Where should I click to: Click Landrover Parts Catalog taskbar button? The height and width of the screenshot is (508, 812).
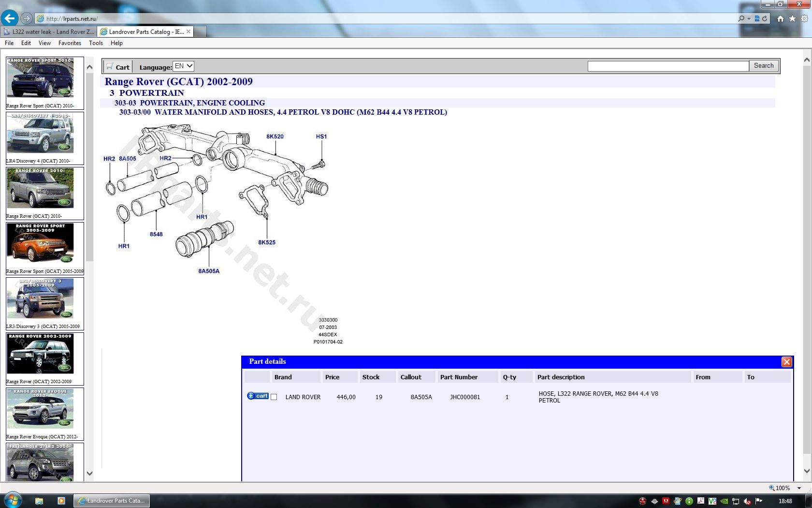(x=112, y=501)
